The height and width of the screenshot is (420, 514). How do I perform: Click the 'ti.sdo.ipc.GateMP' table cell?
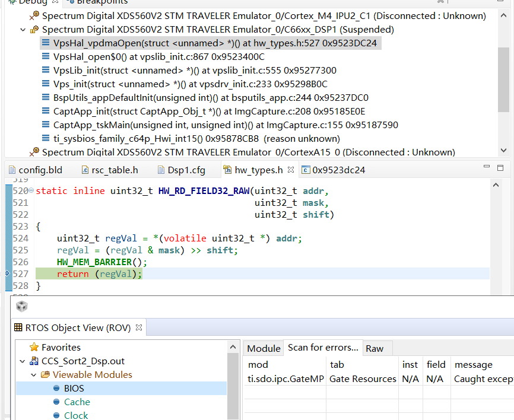[285, 378]
